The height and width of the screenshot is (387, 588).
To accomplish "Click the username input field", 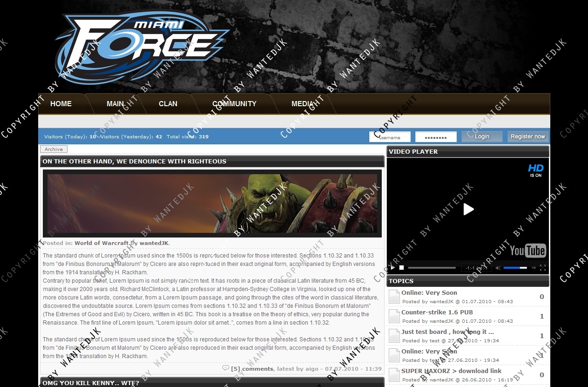I will (390, 137).
